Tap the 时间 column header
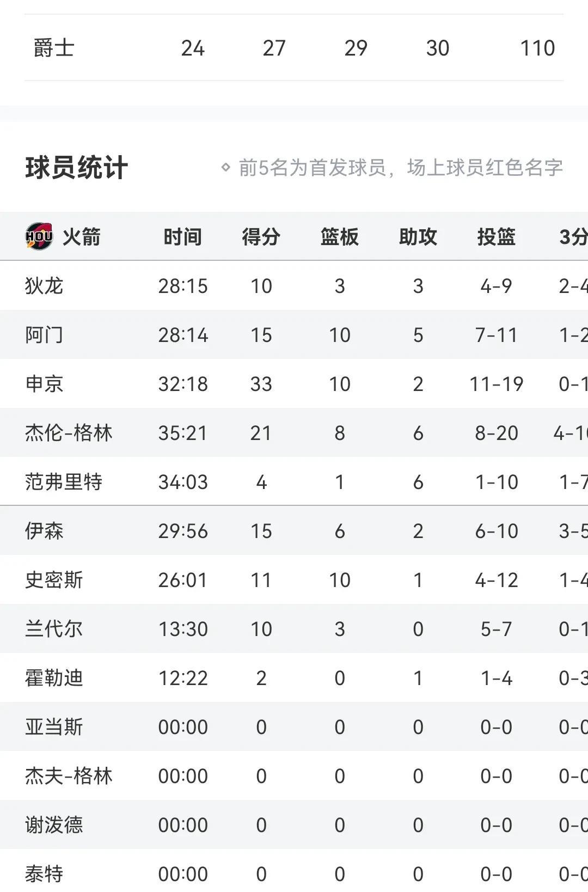The width and height of the screenshot is (588, 892). [x=182, y=237]
